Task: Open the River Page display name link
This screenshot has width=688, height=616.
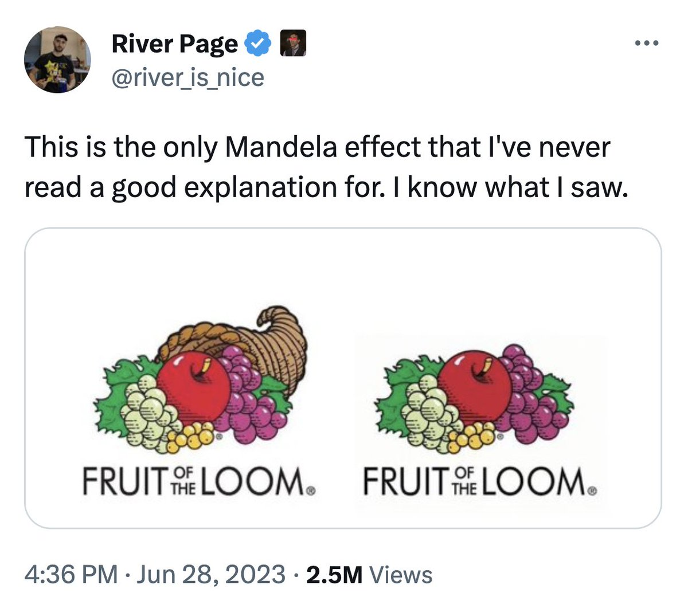Action: click(x=174, y=44)
